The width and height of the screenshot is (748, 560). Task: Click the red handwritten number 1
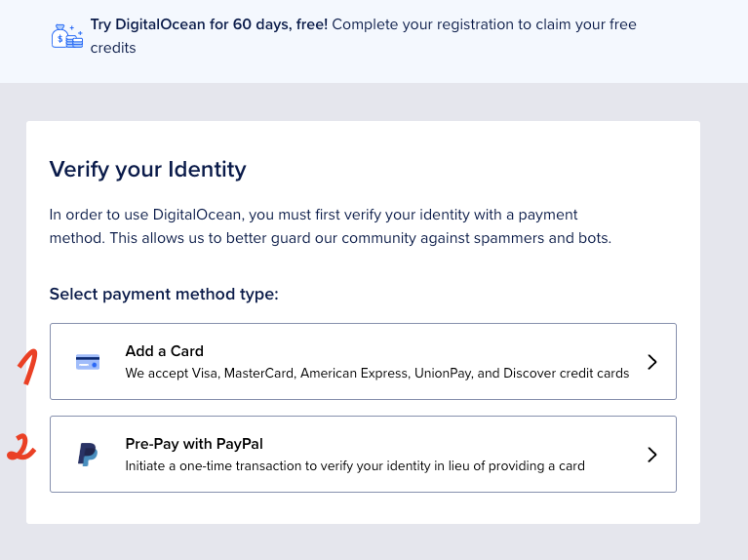tap(27, 369)
